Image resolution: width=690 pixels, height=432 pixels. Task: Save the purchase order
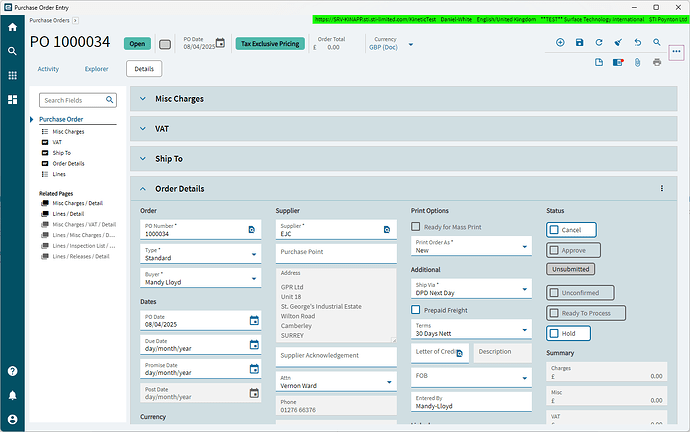point(580,42)
